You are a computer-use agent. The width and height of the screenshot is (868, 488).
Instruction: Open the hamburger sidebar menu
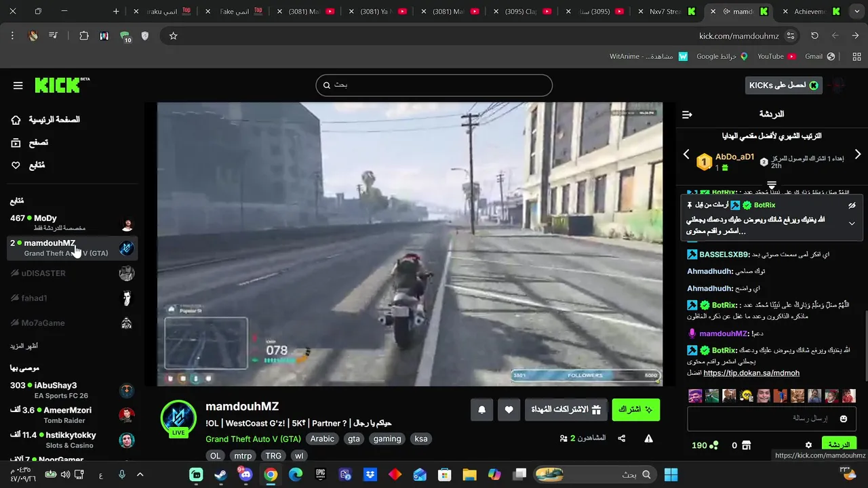(18, 85)
